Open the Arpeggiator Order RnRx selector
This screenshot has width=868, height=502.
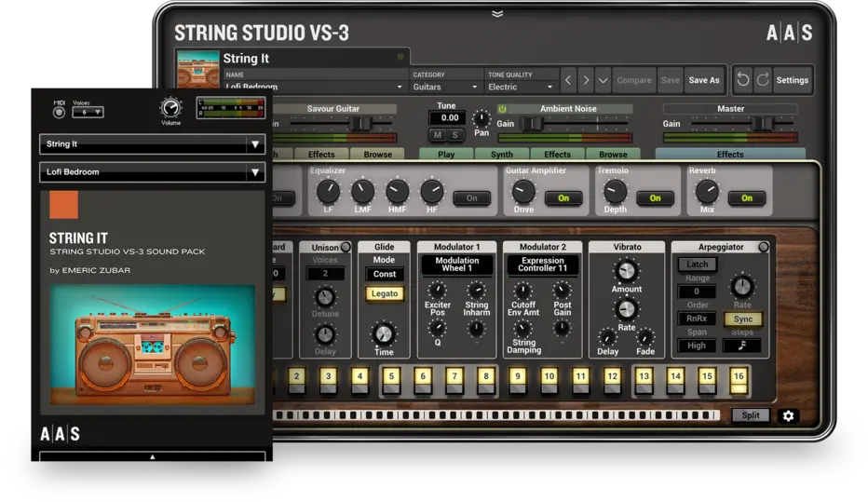697,319
